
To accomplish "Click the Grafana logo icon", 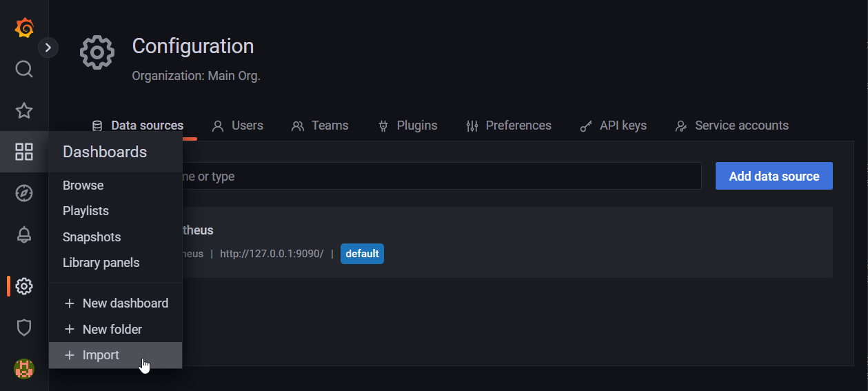I will [24, 28].
